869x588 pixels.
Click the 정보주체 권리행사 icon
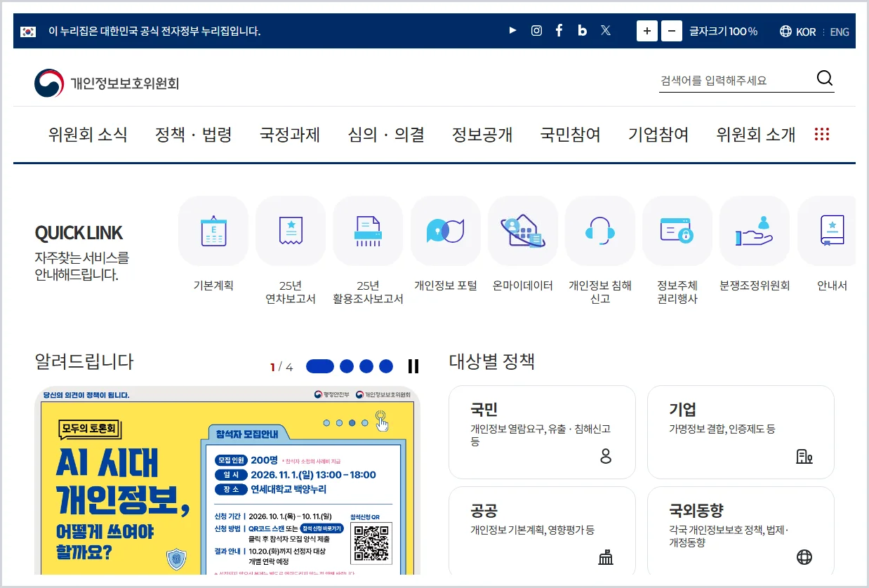point(677,231)
